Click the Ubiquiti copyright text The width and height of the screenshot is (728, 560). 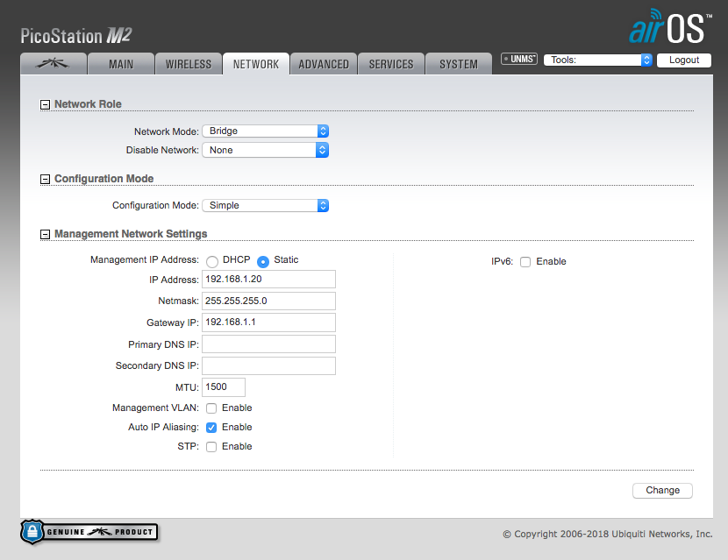click(608, 534)
